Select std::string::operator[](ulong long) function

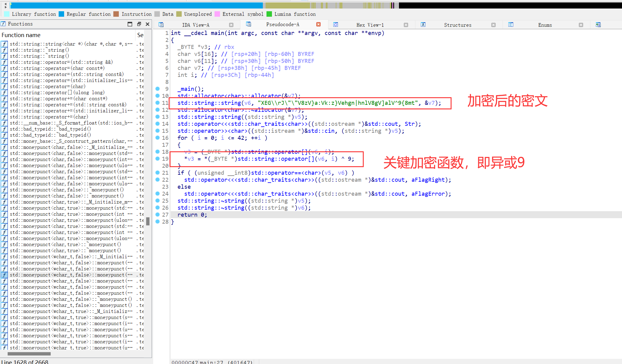(57, 92)
